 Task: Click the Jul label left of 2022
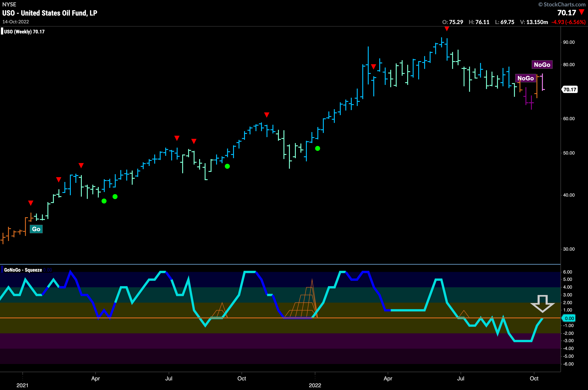[169, 378]
